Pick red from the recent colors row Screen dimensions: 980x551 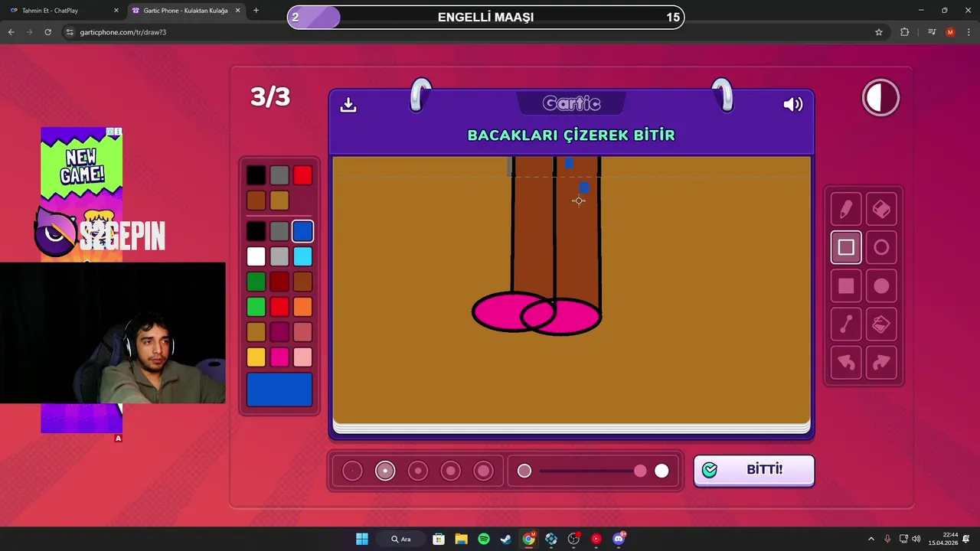(302, 175)
